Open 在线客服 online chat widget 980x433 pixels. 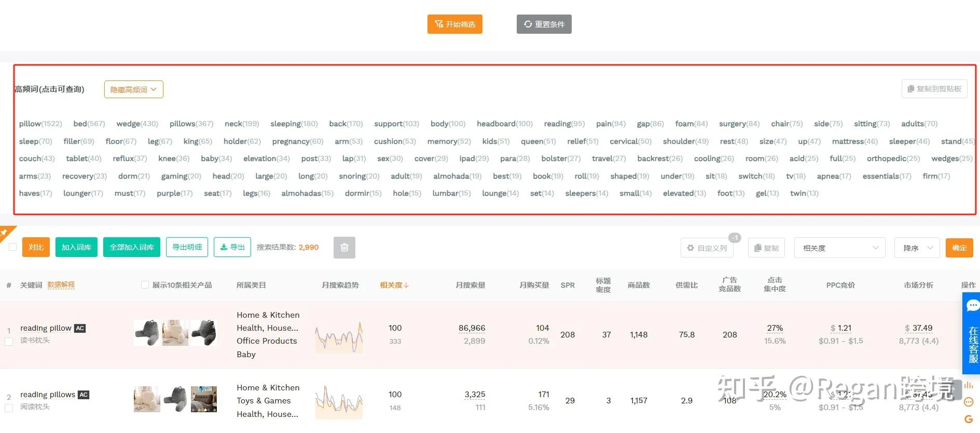[x=971, y=333]
